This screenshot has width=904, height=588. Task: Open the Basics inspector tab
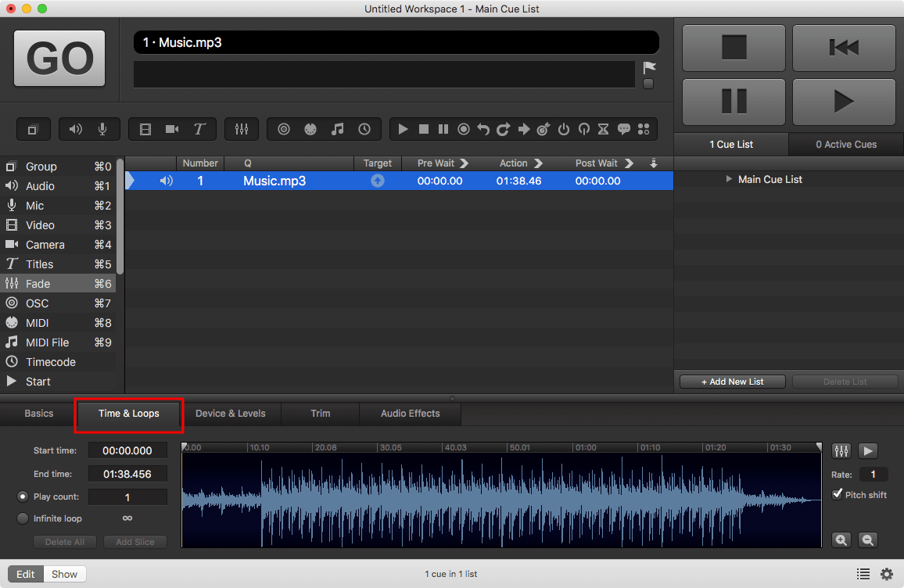(38, 414)
